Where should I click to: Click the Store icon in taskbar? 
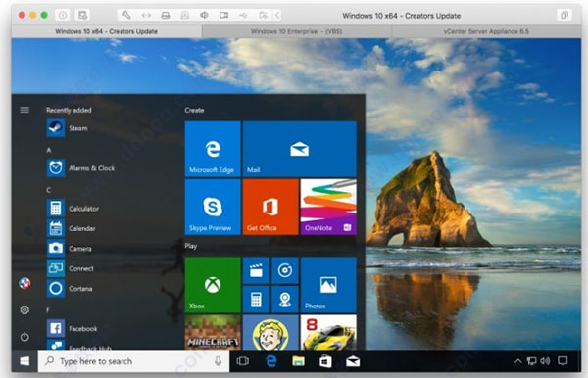click(325, 361)
